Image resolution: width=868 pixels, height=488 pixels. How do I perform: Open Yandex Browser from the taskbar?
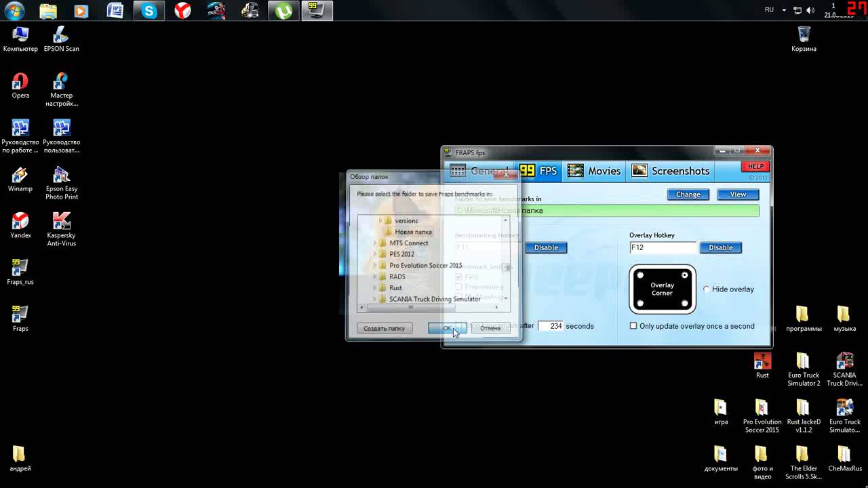pyautogui.click(x=182, y=11)
